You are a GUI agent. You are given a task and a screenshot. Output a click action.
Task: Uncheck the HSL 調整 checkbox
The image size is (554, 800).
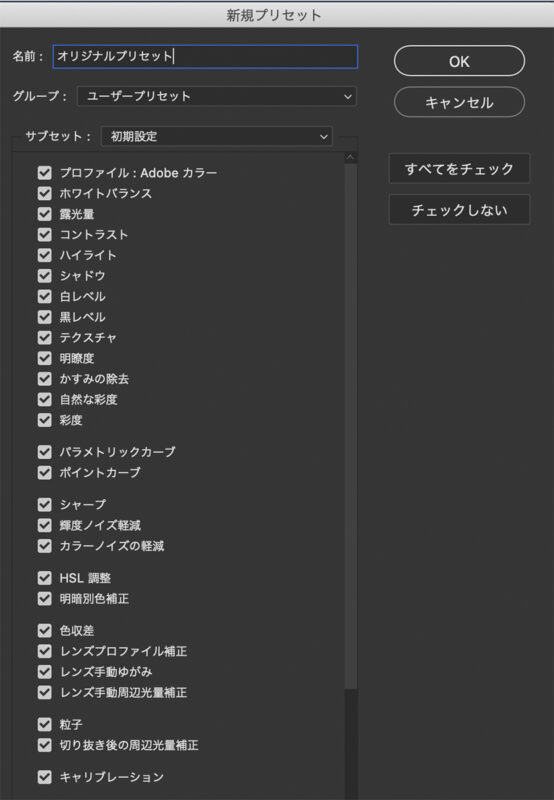[45, 578]
